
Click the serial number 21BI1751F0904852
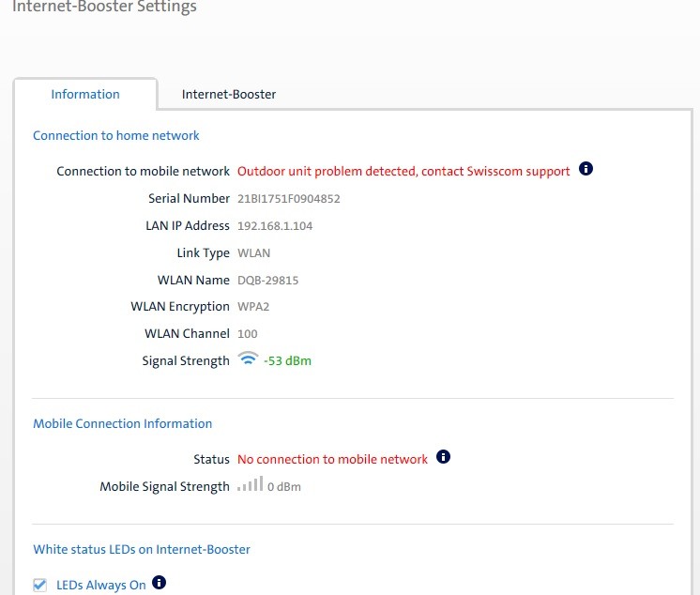pyautogui.click(x=288, y=198)
